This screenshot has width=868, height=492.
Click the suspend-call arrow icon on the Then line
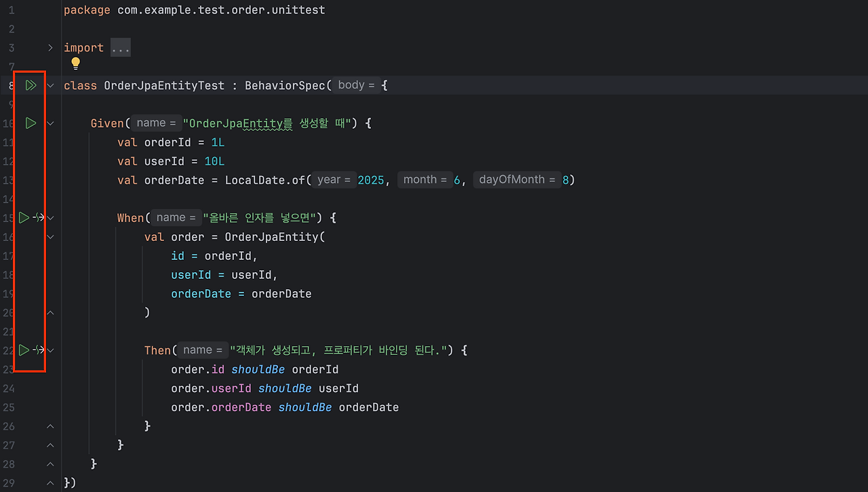(39, 350)
